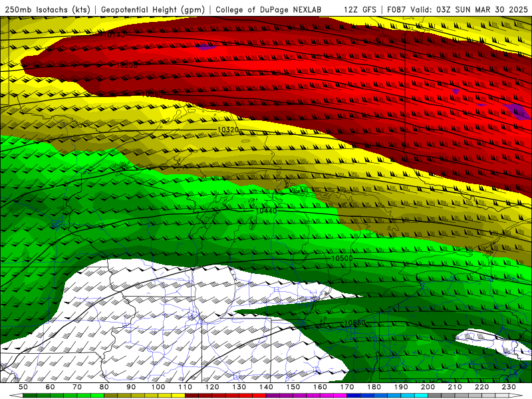Screen dimensions: 532x399
Task: Pick the brightest yellow swatch in the legend
Action: click(x=178, y=396)
